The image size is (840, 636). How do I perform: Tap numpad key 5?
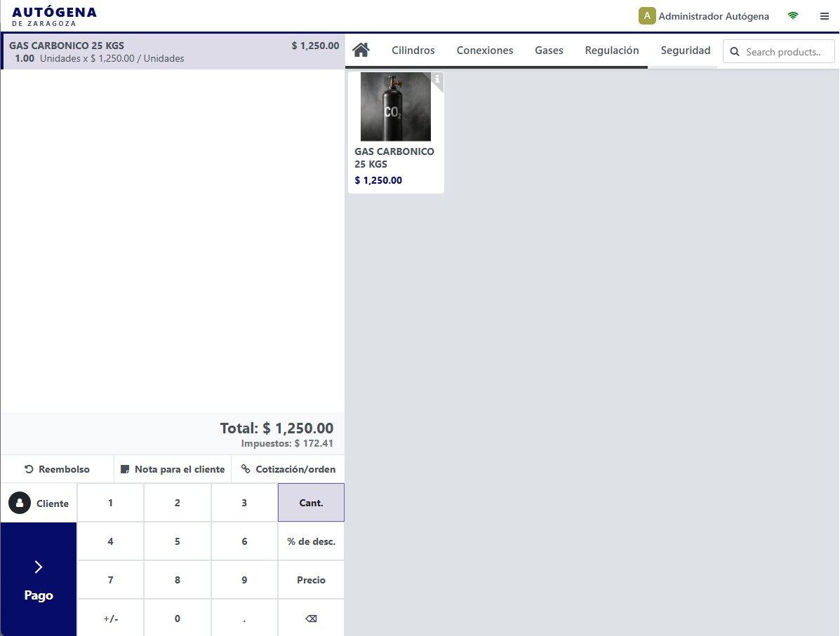(x=178, y=541)
